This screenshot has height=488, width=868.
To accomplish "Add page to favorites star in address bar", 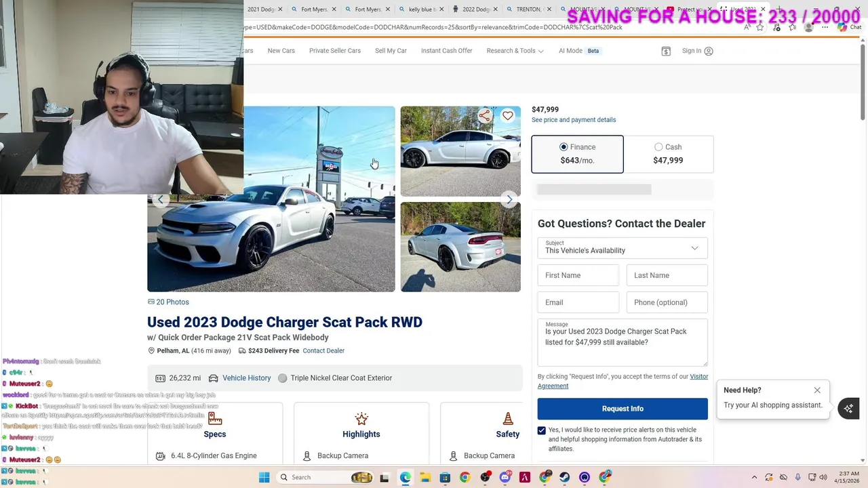I will [760, 27].
